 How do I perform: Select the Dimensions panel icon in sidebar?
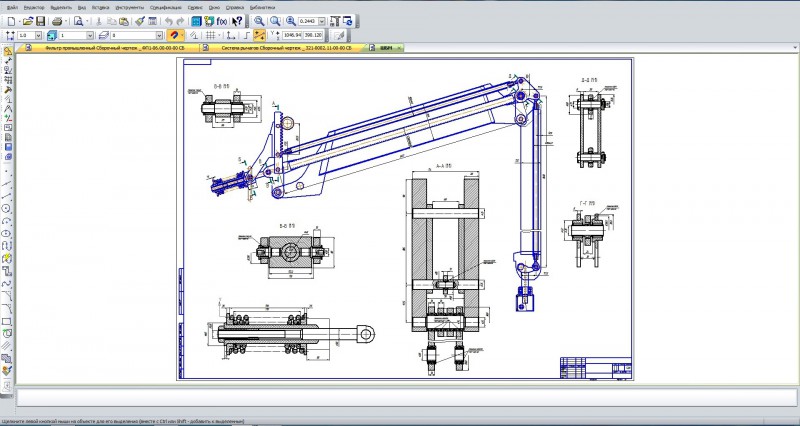click(8, 61)
